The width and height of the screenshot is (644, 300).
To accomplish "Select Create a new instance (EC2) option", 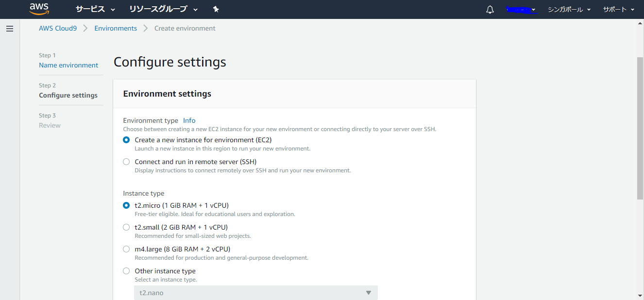I will click(126, 140).
